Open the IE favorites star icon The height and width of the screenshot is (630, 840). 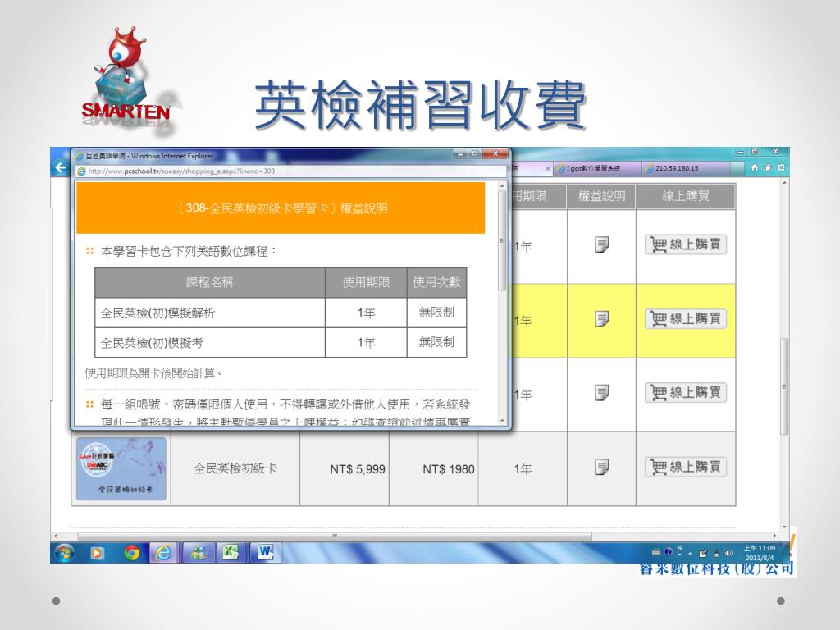pyautogui.click(x=768, y=167)
